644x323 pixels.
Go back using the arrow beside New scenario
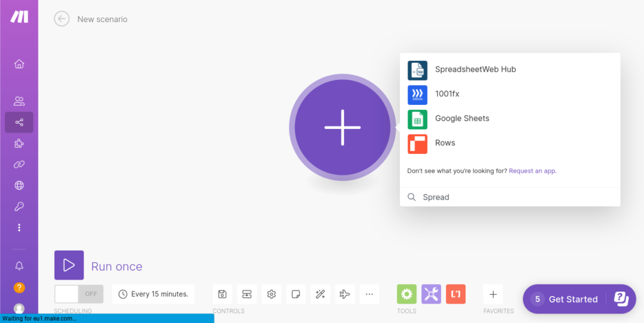[62, 19]
